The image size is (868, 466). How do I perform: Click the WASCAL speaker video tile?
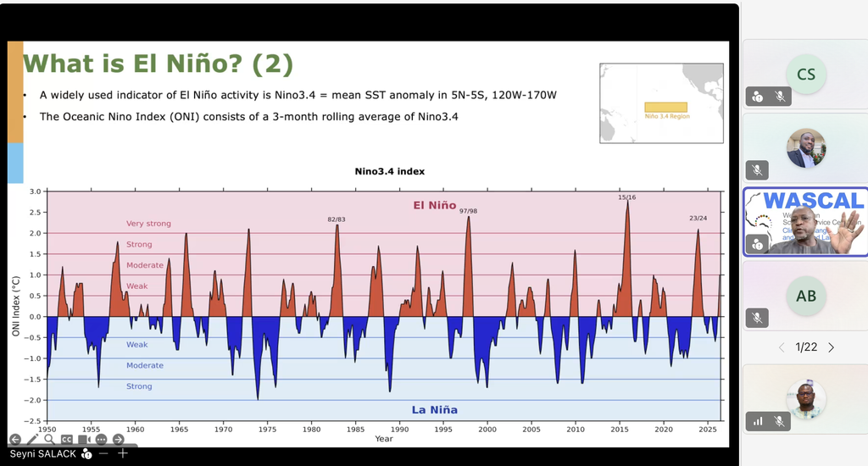coord(805,222)
